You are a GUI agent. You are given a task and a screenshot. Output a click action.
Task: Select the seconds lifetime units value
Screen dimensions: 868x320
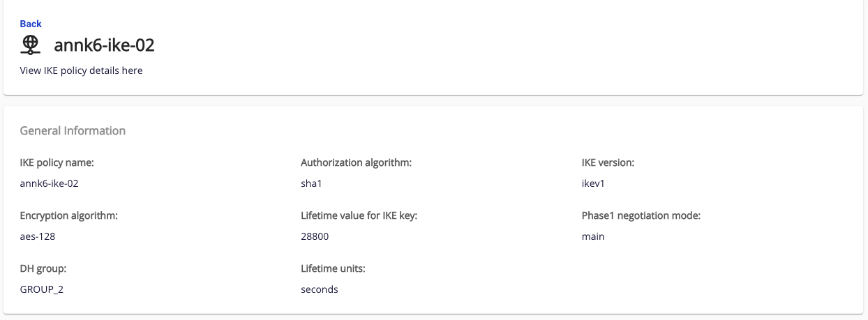click(x=319, y=289)
